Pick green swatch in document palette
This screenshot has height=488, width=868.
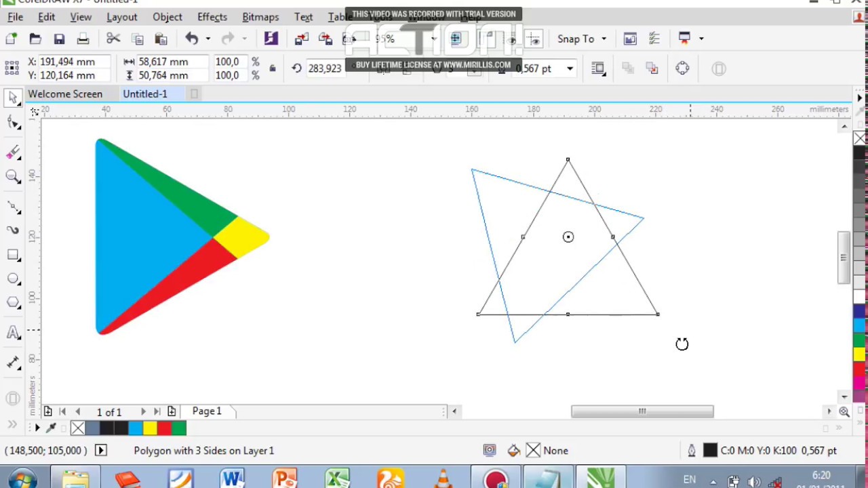(179, 428)
